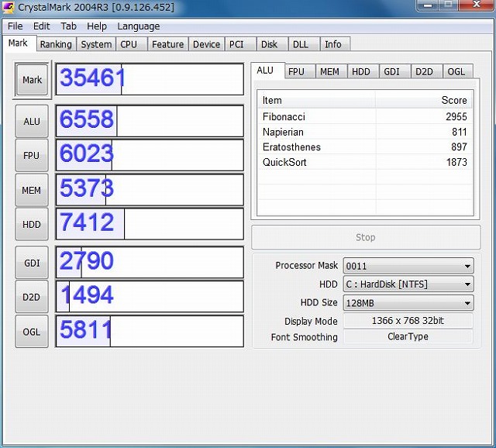Open the File menu
Image resolution: width=496 pixels, height=448 pixels.
click(15, 26)
